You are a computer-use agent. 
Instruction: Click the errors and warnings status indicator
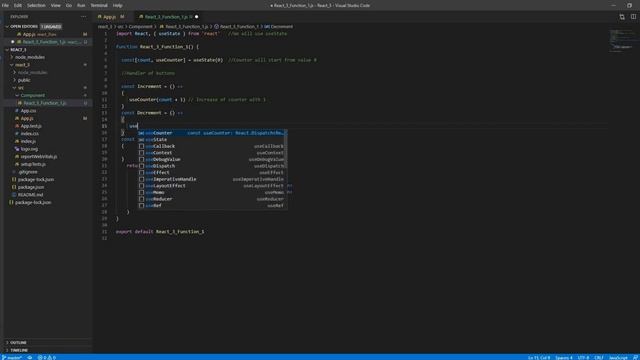[x=47, y=358]
